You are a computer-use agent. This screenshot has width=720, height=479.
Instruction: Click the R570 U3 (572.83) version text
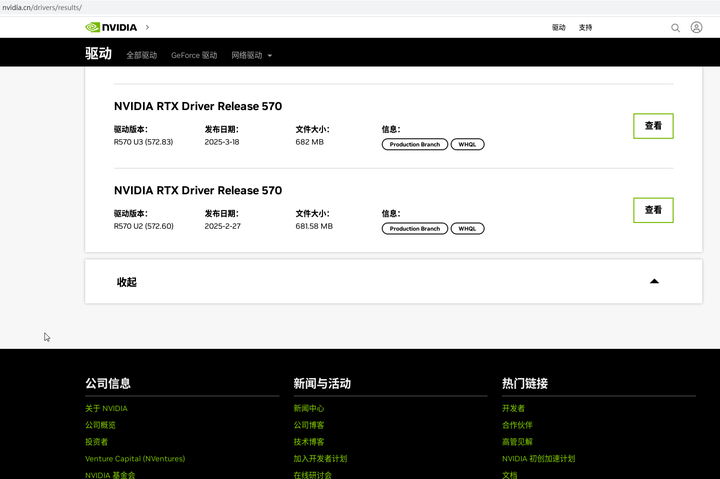click(143, 142)
